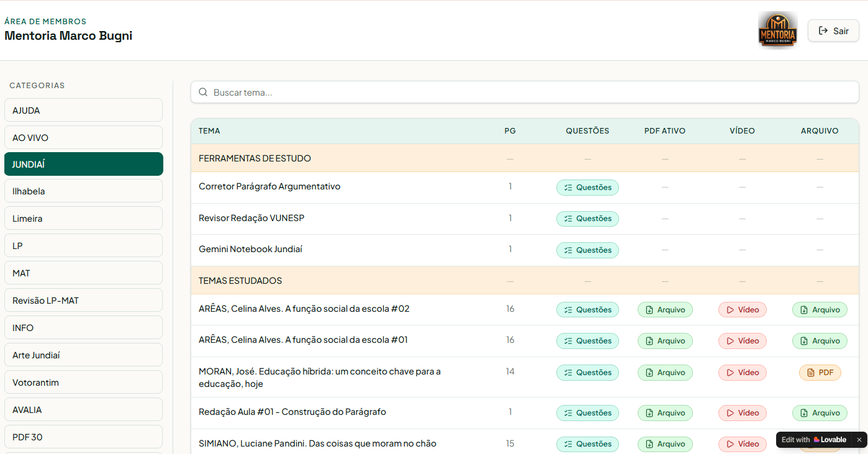Open Arquivo column file for escola #01
Image resolution: width=868 pixels, height=454 pixels.
[x=820, y=341]
